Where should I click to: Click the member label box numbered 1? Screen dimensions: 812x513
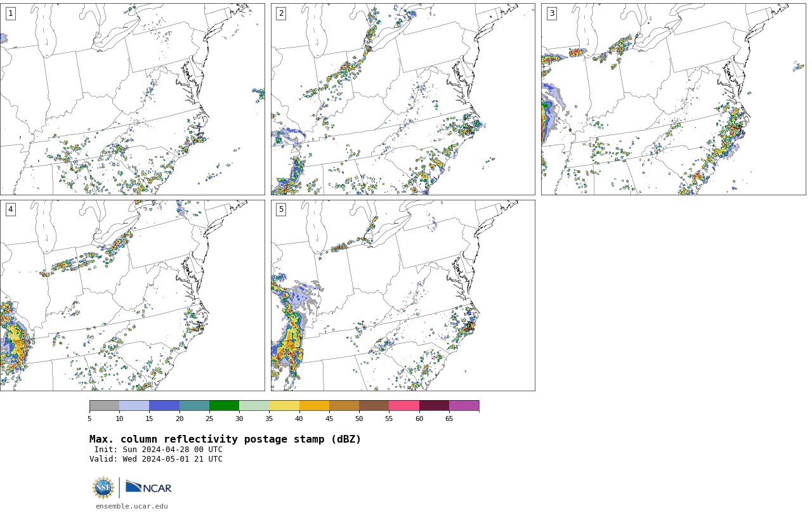point(10,13)
